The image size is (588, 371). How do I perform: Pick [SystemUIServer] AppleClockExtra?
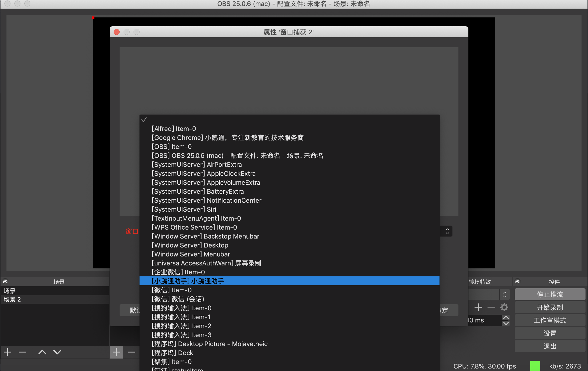[x=290, y=174]
